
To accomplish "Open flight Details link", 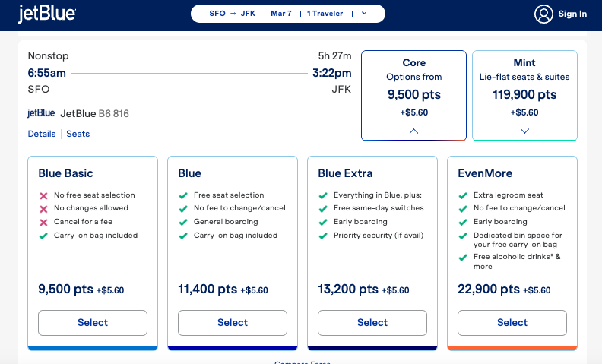I will [42, 134].
